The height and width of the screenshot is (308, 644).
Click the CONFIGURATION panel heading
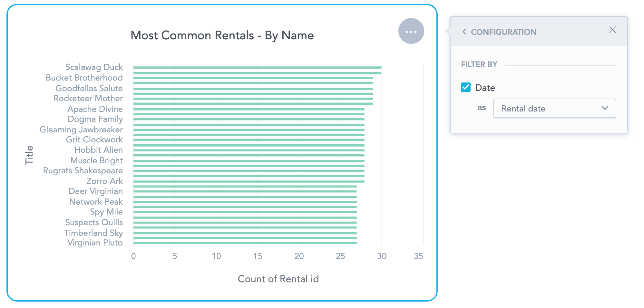tap(503, 32)
